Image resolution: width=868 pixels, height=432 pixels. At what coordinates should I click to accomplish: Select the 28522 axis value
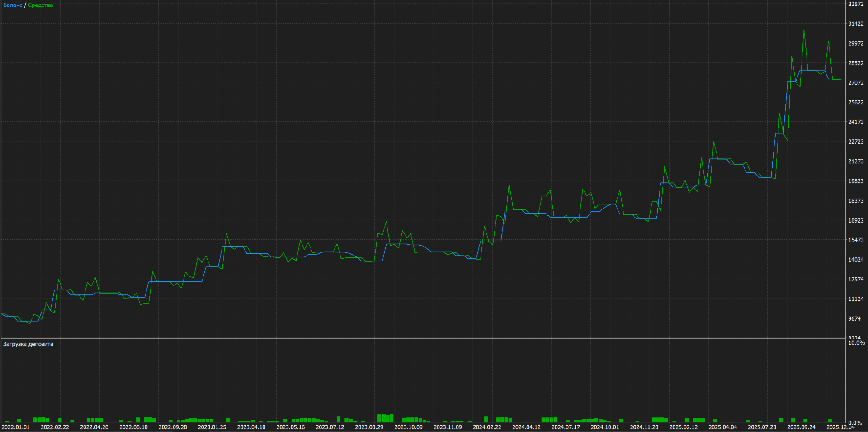(856, 63)
